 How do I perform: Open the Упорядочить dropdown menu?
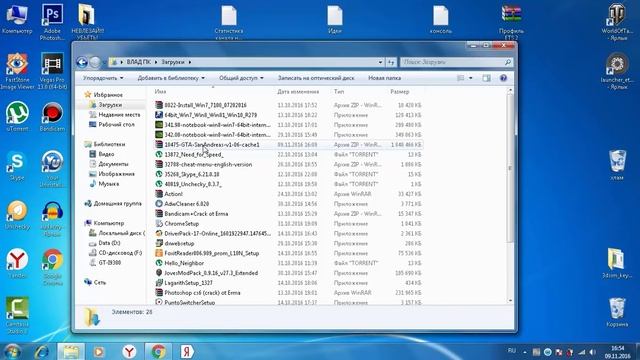click(x=103, y=78)
